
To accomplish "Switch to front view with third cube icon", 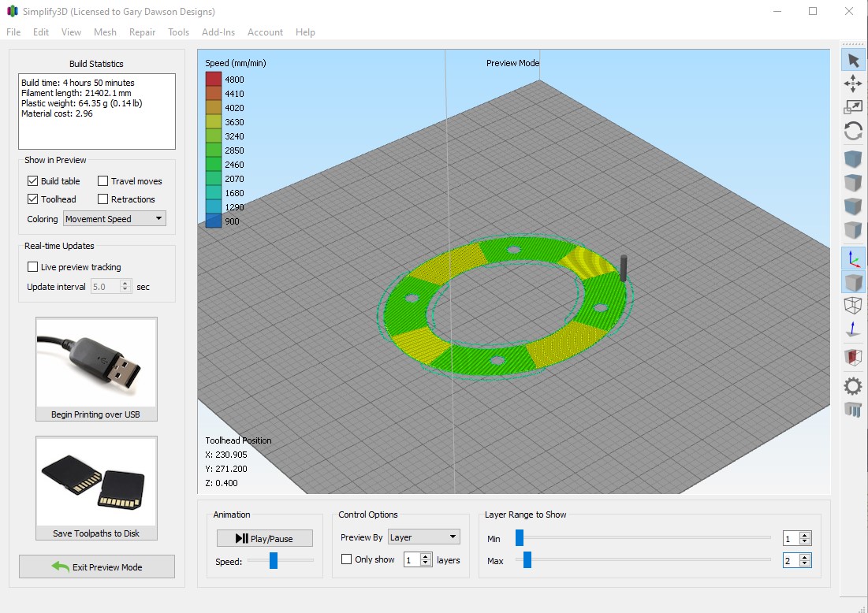I will pos(853,206).
